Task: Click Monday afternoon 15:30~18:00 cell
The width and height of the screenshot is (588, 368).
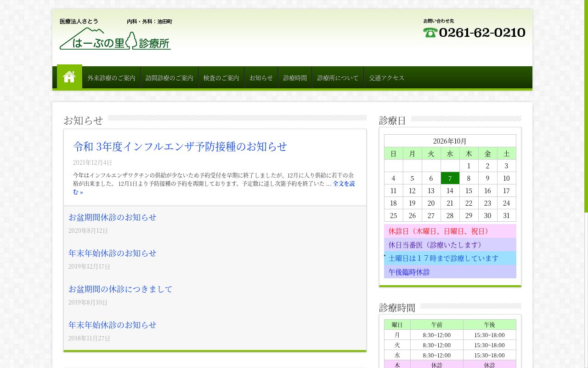Action: click(489, 335)
